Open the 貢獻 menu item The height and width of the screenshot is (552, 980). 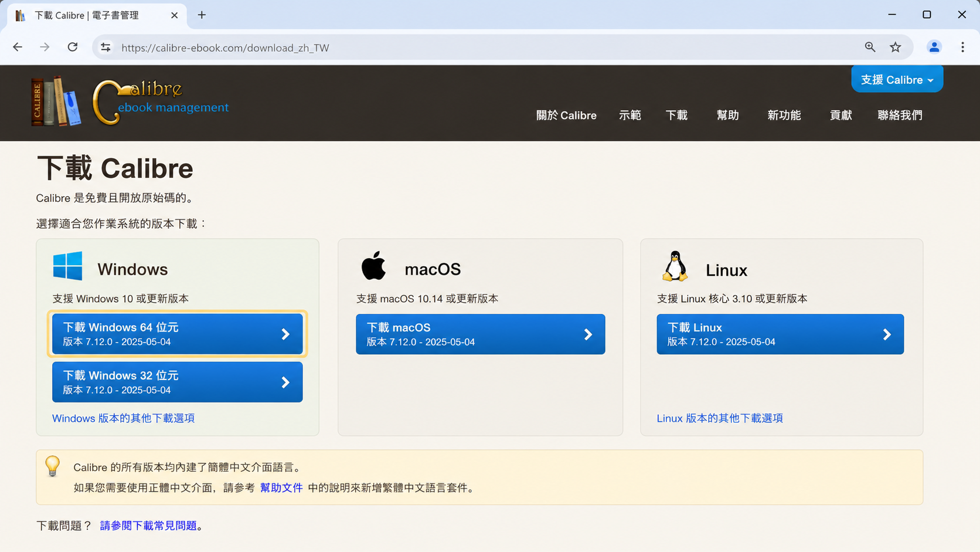click(841, 116)
